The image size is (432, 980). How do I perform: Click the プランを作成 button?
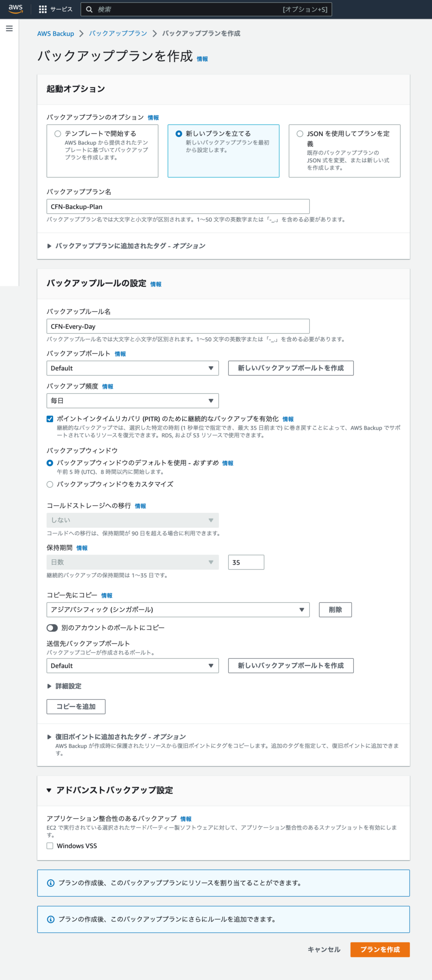coord(380,949)
